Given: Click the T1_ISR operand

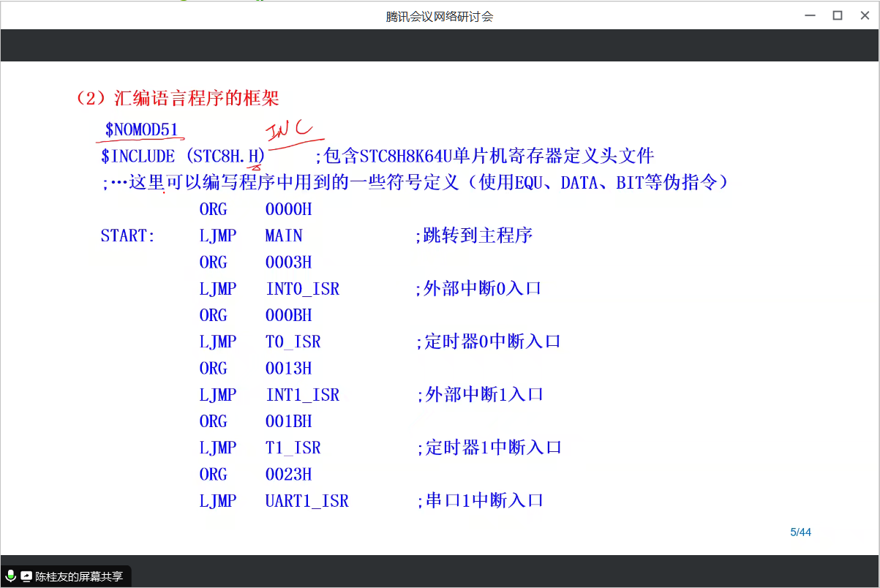Looking at the screenshot, I should [x=293, y=448].
